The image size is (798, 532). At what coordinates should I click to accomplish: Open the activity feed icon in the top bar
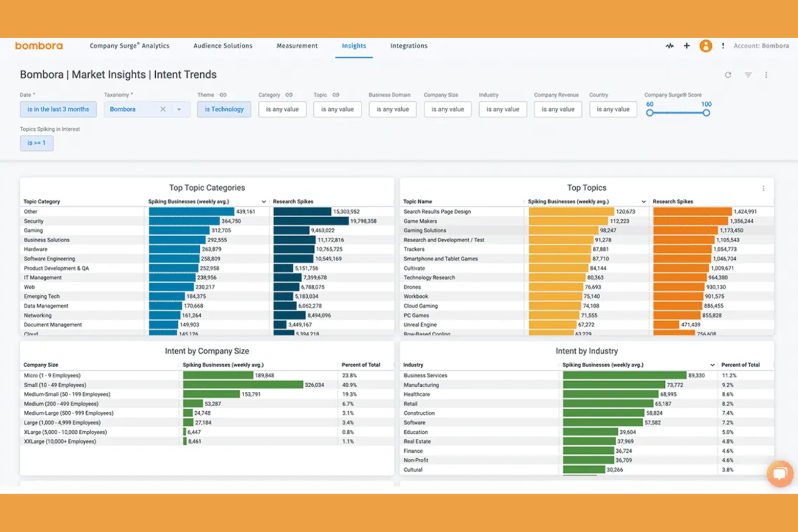point(670,46)
